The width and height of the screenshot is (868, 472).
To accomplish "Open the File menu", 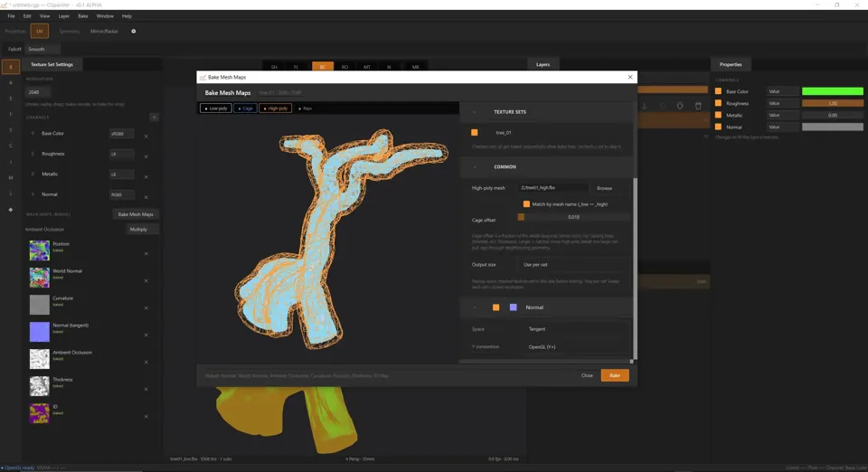I will tap(11, 16).
